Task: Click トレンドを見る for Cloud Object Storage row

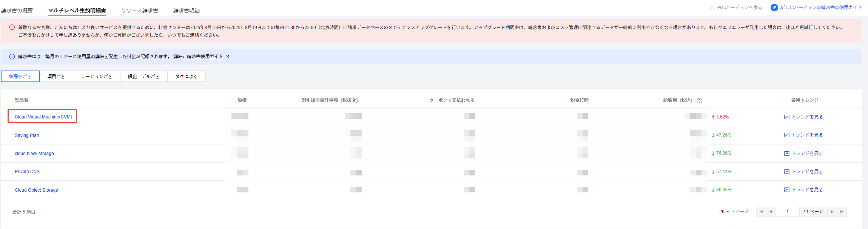Action: tap(807, 190)
